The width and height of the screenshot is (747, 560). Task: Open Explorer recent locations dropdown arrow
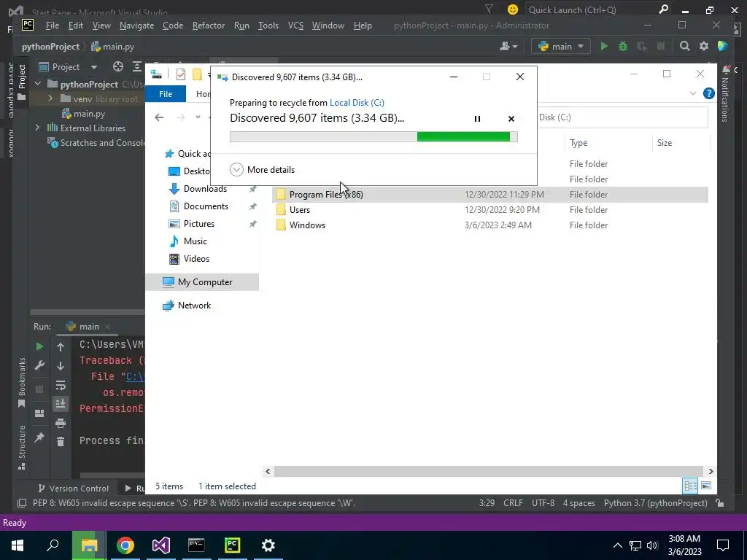(198, 117)
